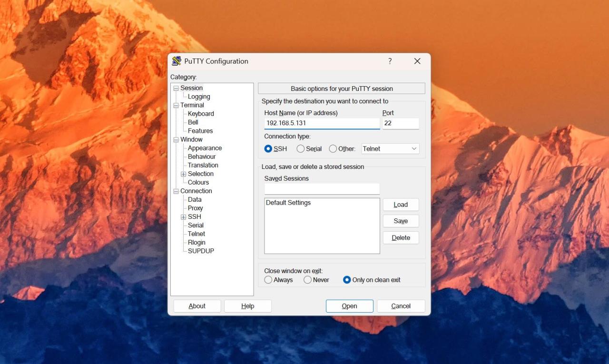Viewport: 609px width, 364px height.
Task: Open the Telnet connection type dropdown
Action: click(390, 149)
